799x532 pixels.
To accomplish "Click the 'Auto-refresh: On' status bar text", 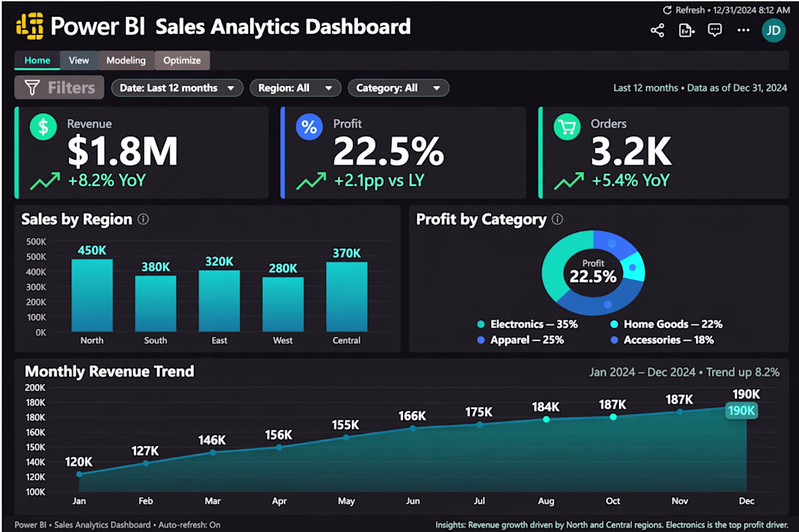I will click(190, 525).
